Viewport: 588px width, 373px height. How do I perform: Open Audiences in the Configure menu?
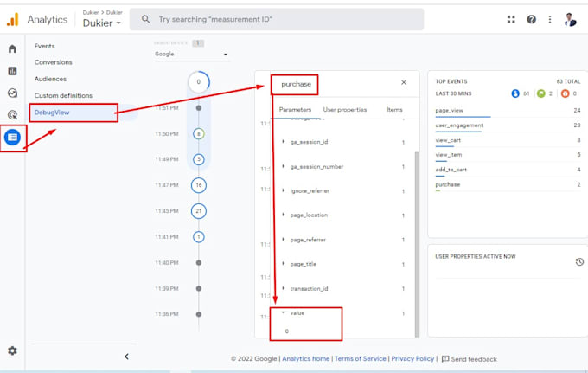point(50,79)
